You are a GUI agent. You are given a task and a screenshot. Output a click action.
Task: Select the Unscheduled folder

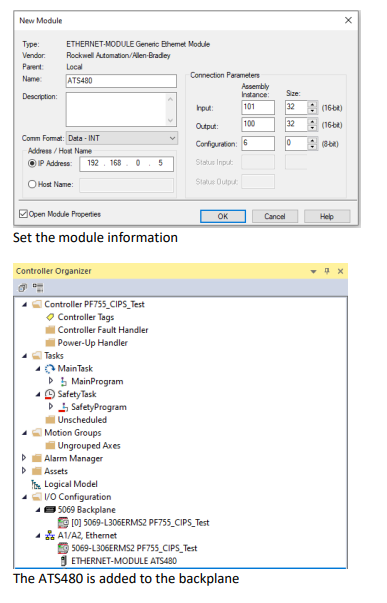pos(82,420)
